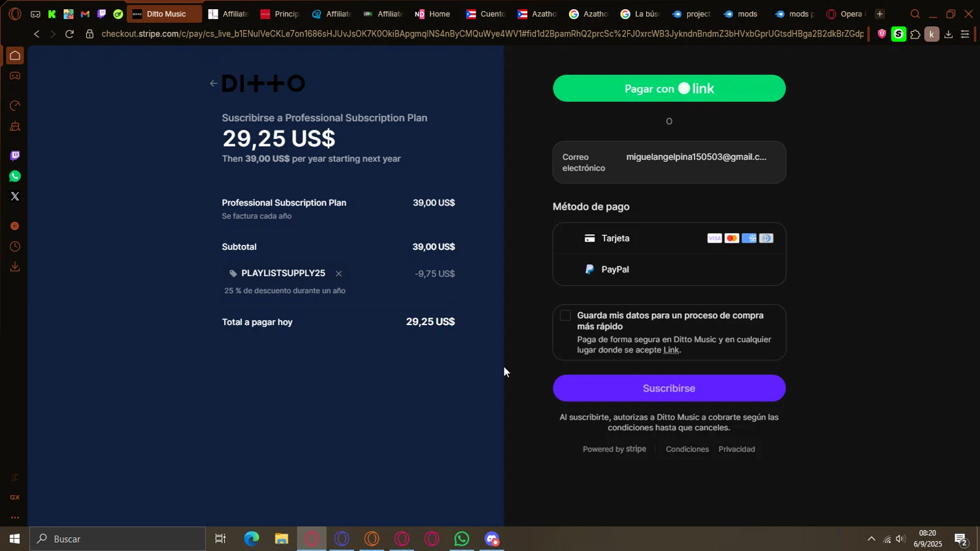Open sidebar three-dots setup menu

pos(14,518)
